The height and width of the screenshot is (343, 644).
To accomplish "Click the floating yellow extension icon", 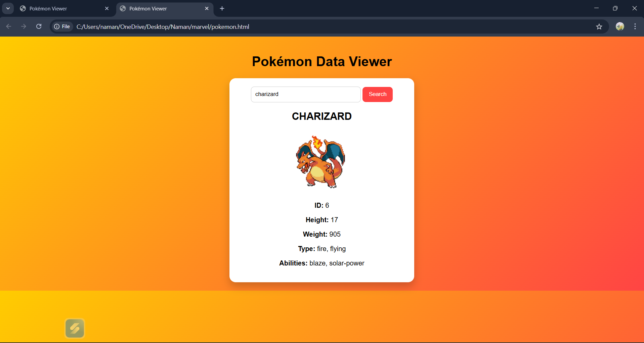I will click(x=75, y=328).
